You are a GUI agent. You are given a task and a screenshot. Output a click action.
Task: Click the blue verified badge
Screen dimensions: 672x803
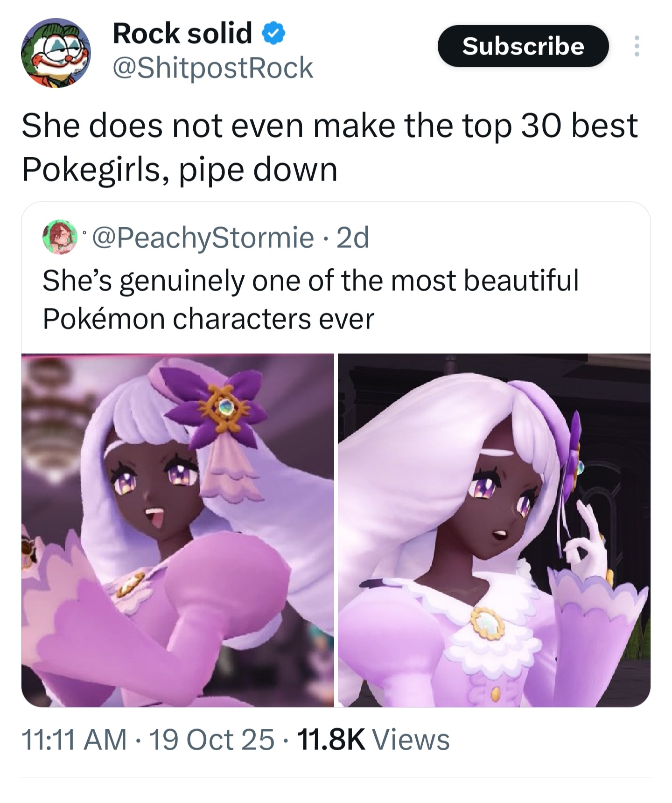pyautogui.click(x=274, y=33)
